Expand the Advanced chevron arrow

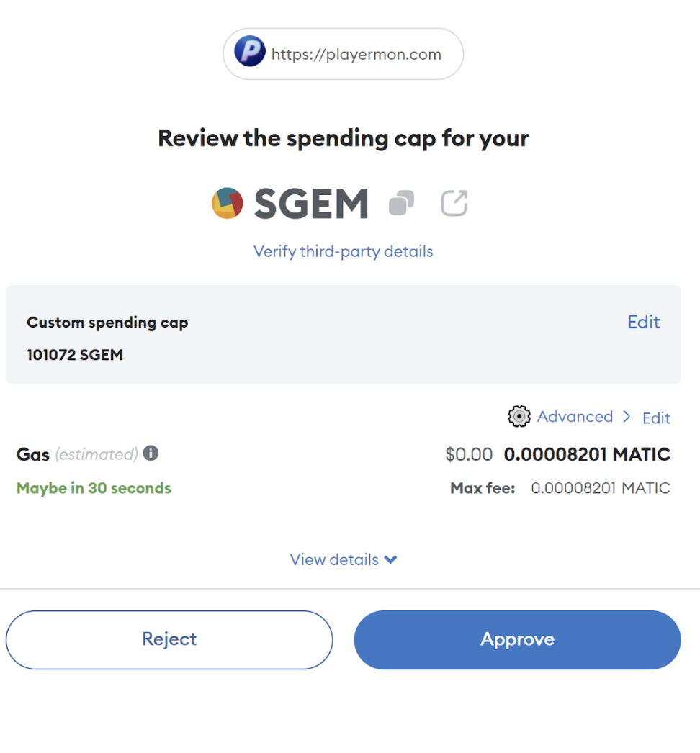[627, 417]
